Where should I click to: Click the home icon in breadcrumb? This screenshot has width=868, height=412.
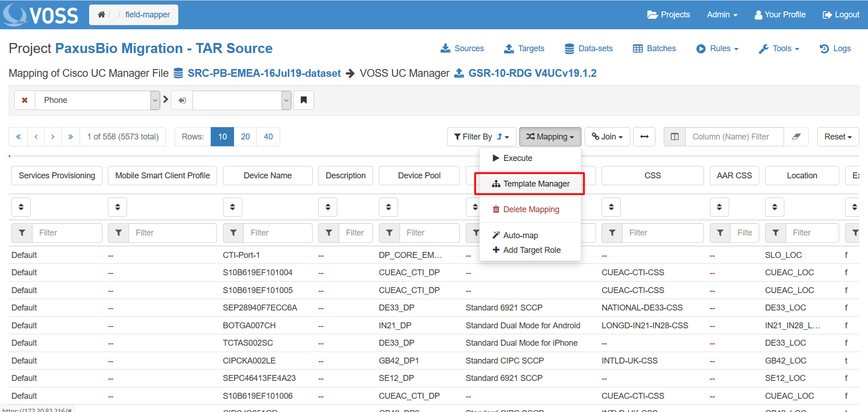point(101,15)
